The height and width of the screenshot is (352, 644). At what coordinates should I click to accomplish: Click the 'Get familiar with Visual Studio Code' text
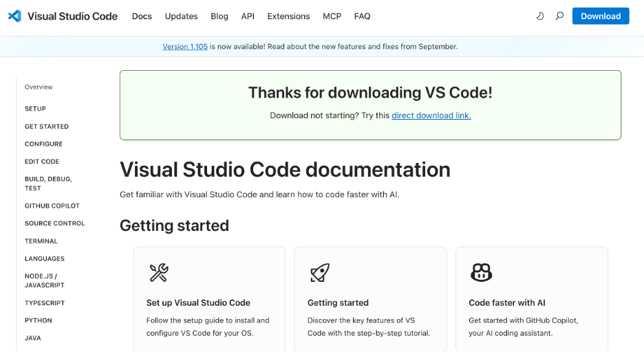pos(259,195)
